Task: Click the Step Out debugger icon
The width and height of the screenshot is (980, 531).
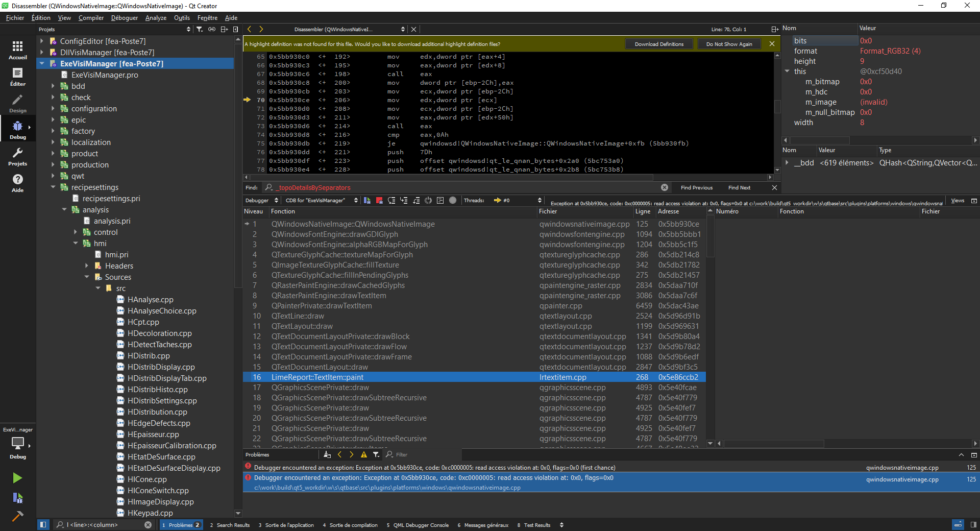Action: tap(416, 201)
